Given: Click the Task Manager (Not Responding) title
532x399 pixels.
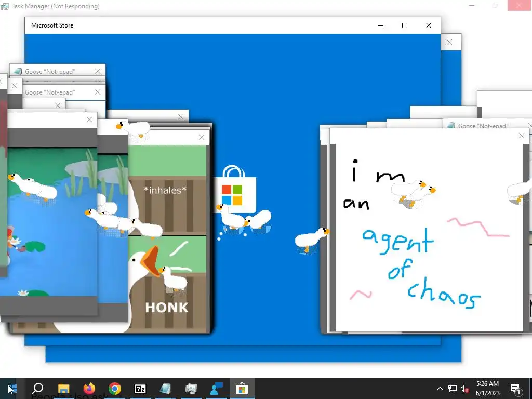Looking at the screenshot, I should [56, 6].
